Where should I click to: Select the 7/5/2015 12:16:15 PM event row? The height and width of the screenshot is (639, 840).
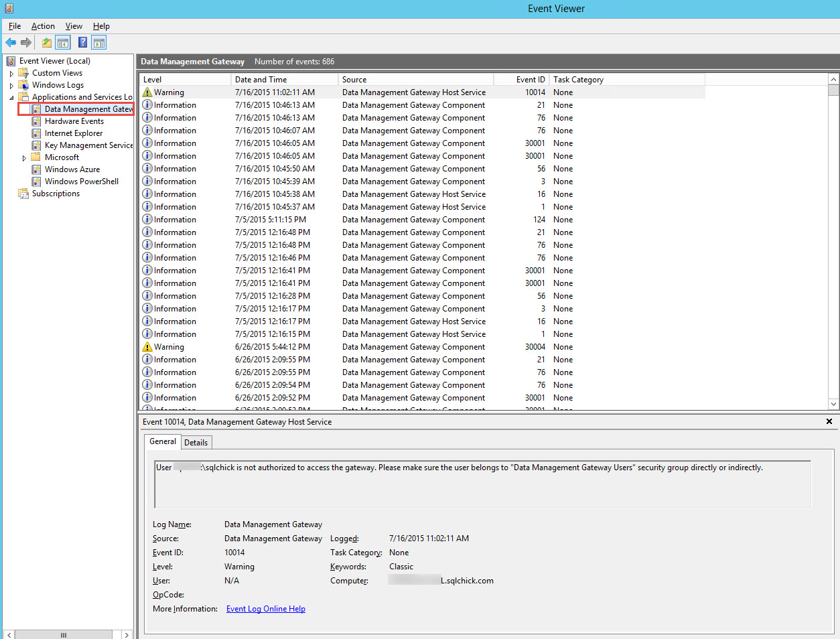(422, 334)
